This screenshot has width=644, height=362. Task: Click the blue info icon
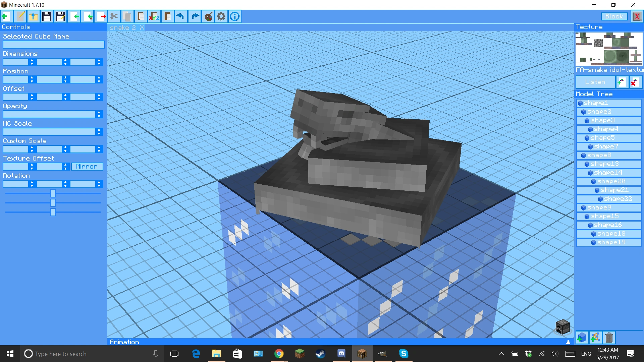click(235, 16)
